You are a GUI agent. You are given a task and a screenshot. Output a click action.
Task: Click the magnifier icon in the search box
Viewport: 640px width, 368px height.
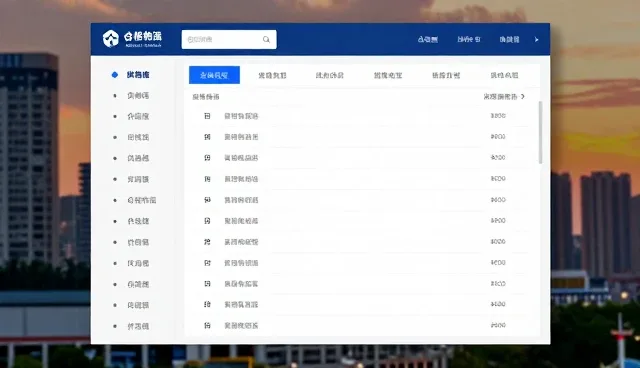tap(266, 40)
